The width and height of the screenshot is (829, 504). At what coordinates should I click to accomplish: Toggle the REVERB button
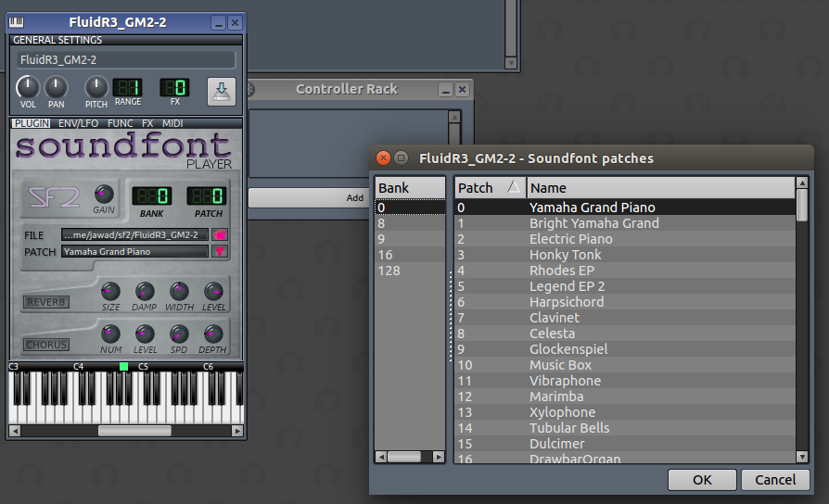tap(46, 302)
